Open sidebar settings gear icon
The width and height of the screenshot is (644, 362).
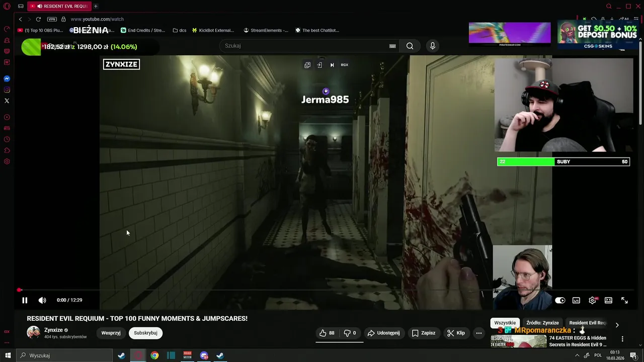7,162
